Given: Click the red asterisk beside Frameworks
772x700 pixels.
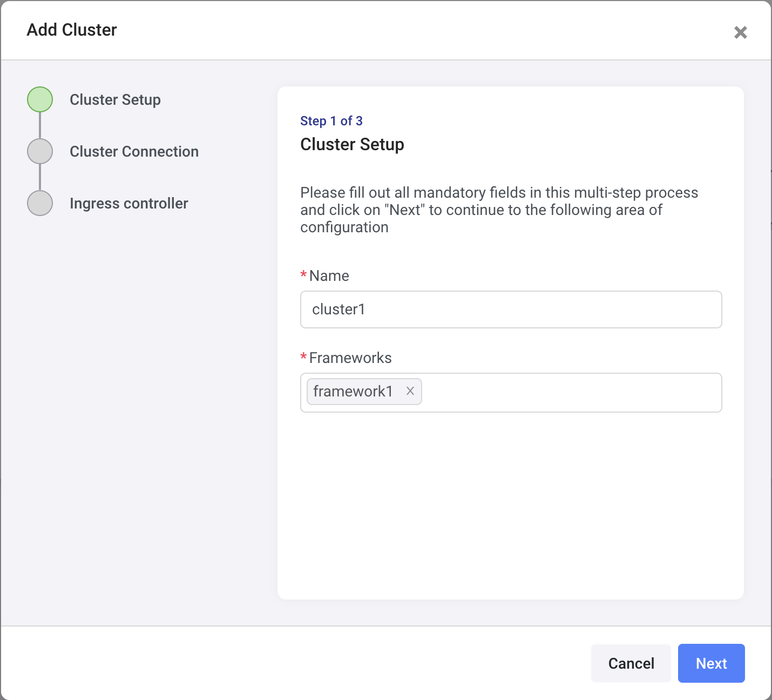Looking at the screenshot, I should pos(303,358).
